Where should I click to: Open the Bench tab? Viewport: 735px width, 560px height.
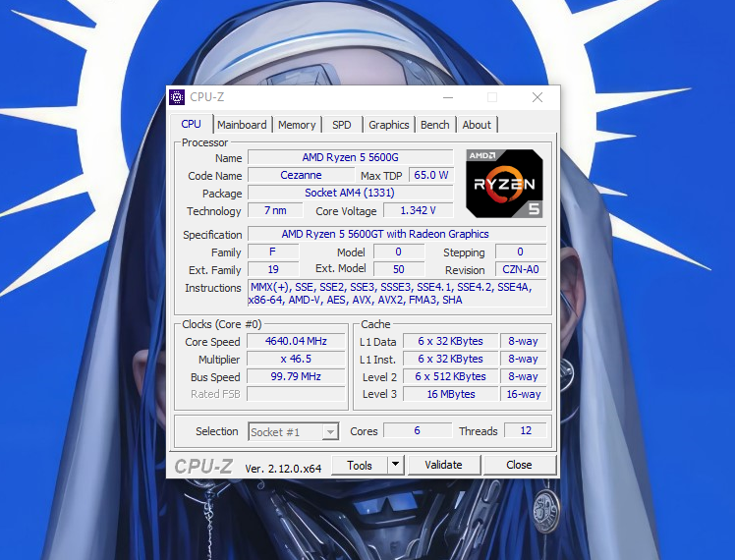click(435, 125)
